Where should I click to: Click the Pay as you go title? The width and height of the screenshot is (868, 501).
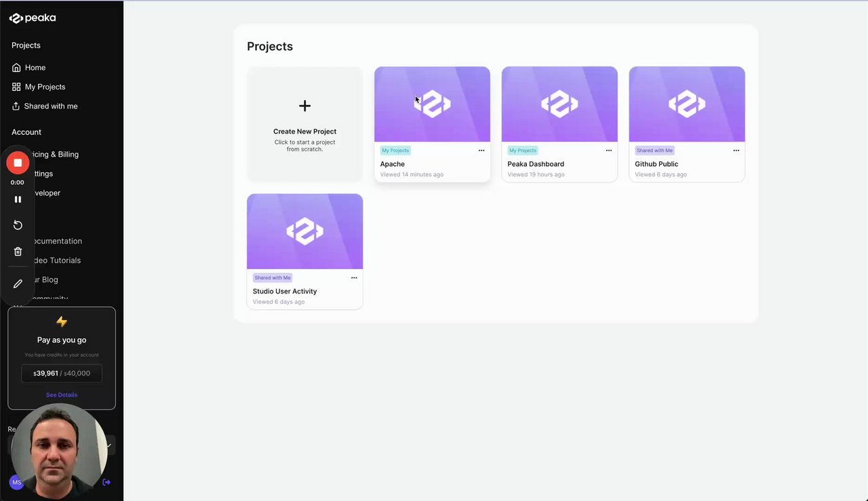pyautogui.click(x=62, y=340)
